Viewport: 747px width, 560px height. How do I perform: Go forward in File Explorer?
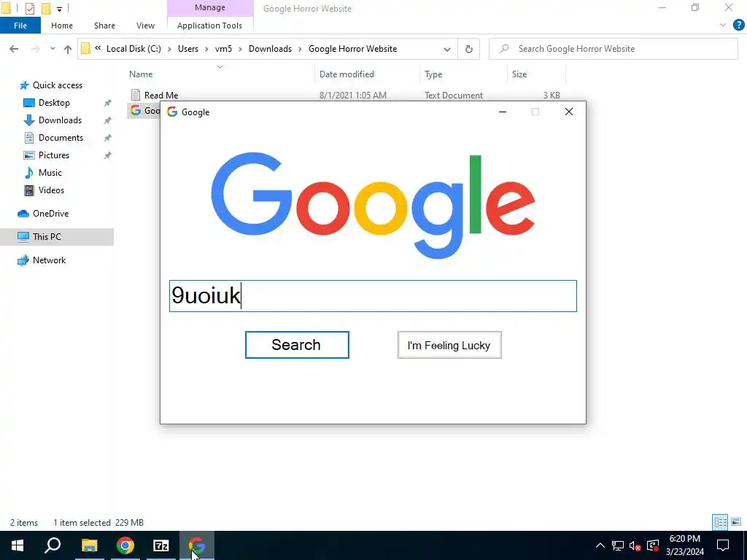(x=35, y=49)
